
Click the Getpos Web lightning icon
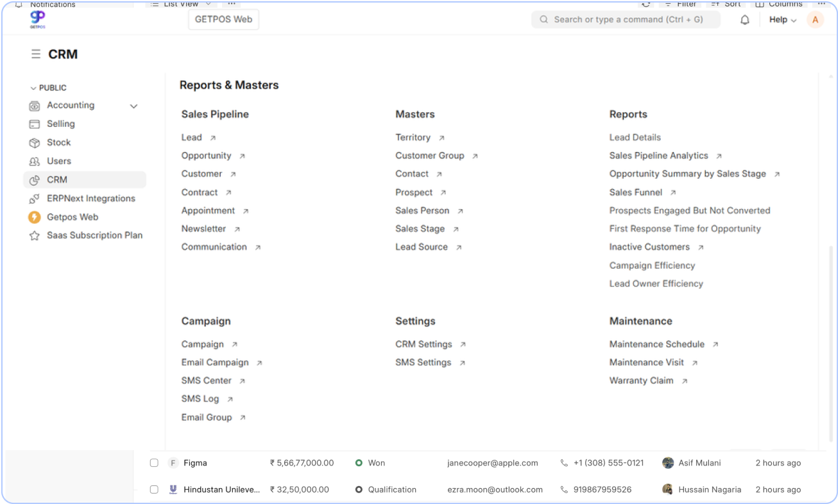[x=35, y=217]
